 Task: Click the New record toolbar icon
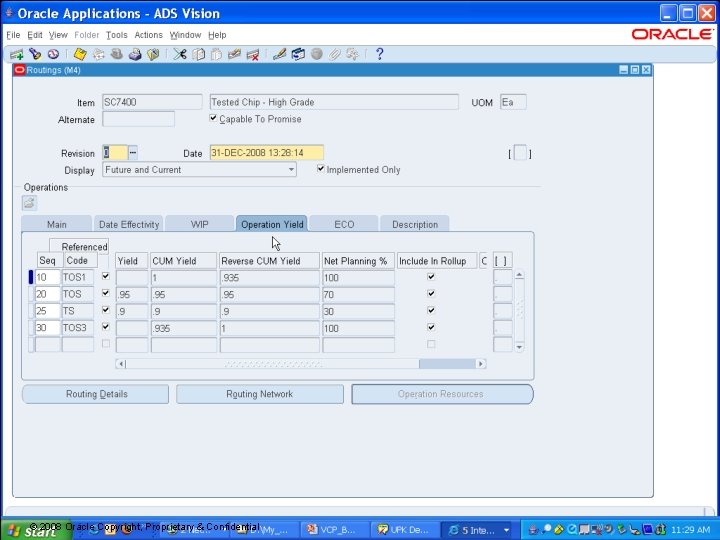point(17,55)
